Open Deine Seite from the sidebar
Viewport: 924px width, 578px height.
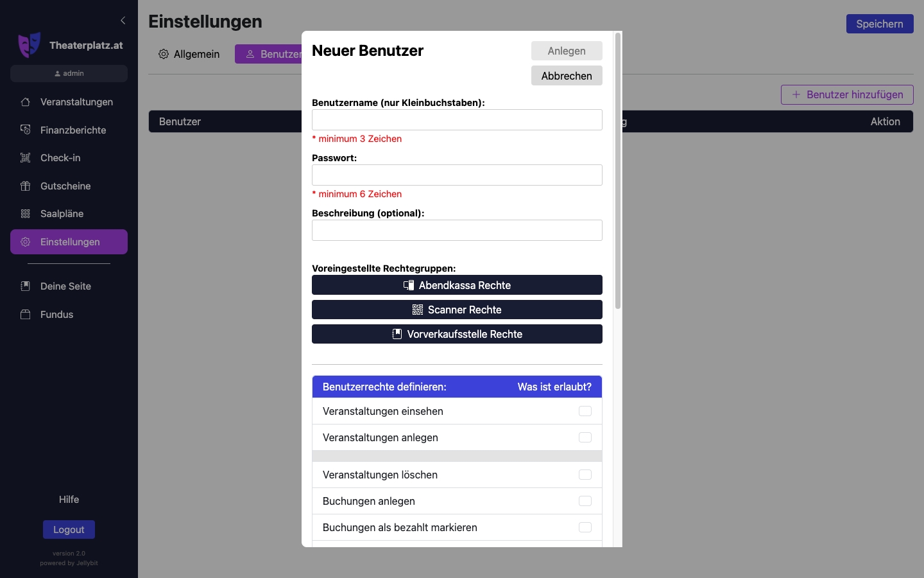tap(25, 286)
